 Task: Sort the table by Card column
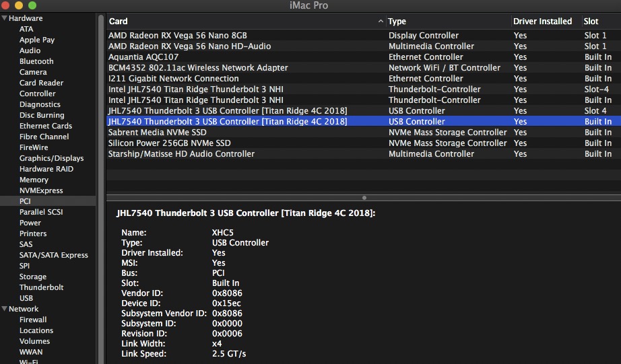point(118,22)
